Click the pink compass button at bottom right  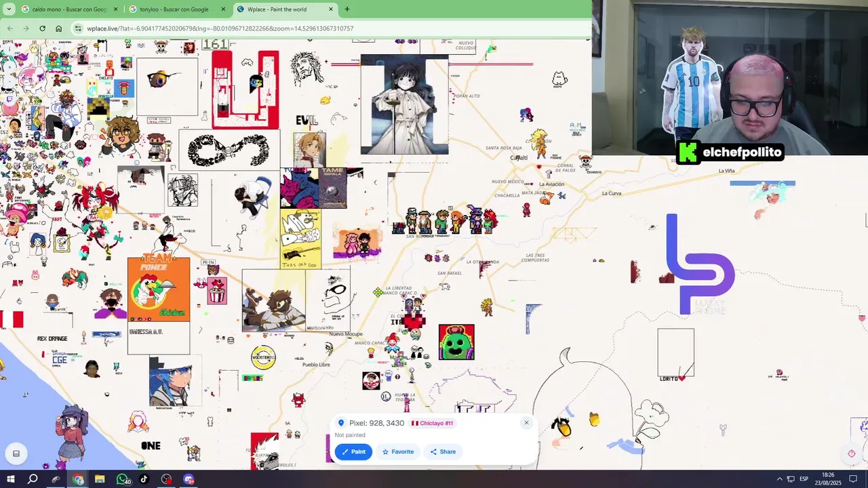click(852, 453)
